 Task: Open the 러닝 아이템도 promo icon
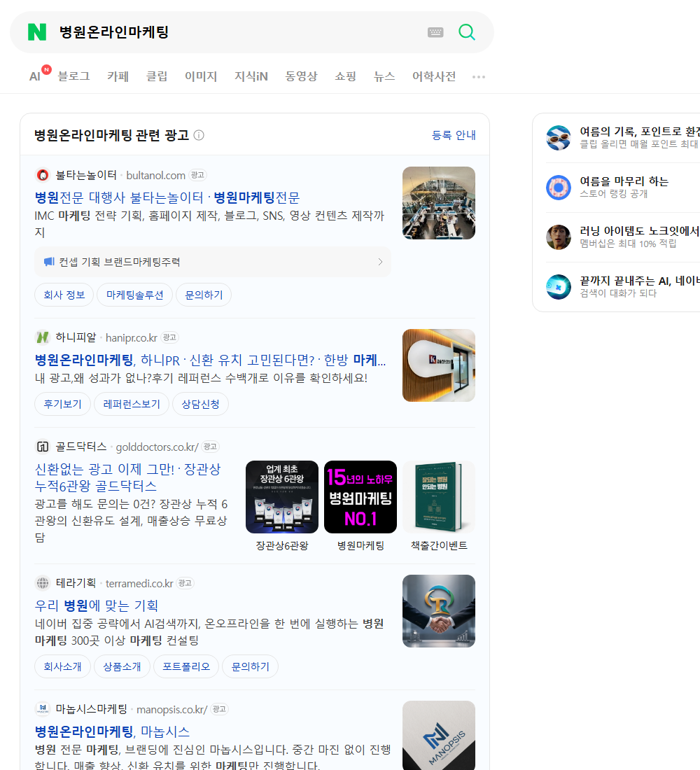pos(559,237)
